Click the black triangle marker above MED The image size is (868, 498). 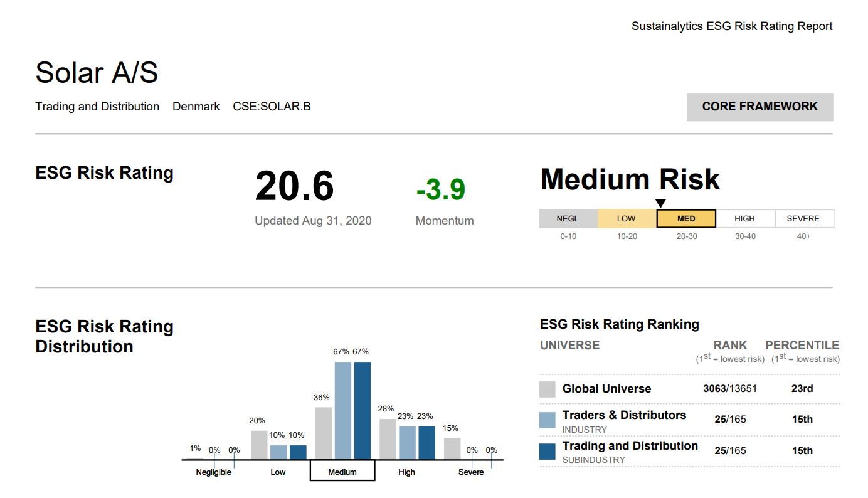click(660, 203)
